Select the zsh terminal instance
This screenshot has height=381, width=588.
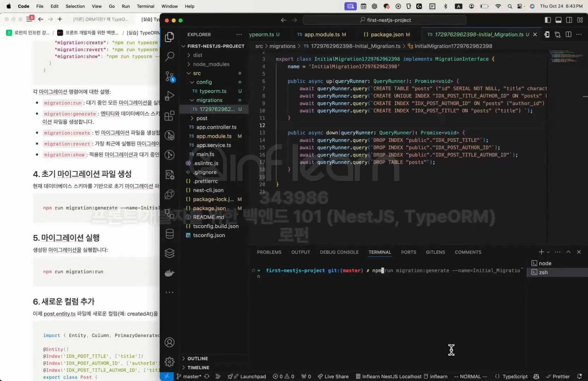557,272
